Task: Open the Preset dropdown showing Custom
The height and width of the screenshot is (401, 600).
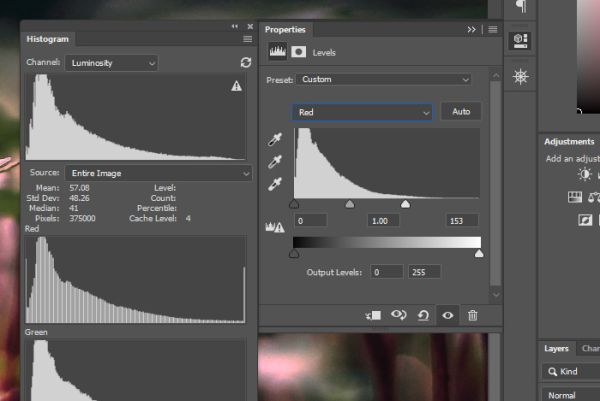Action: point(384,79)
